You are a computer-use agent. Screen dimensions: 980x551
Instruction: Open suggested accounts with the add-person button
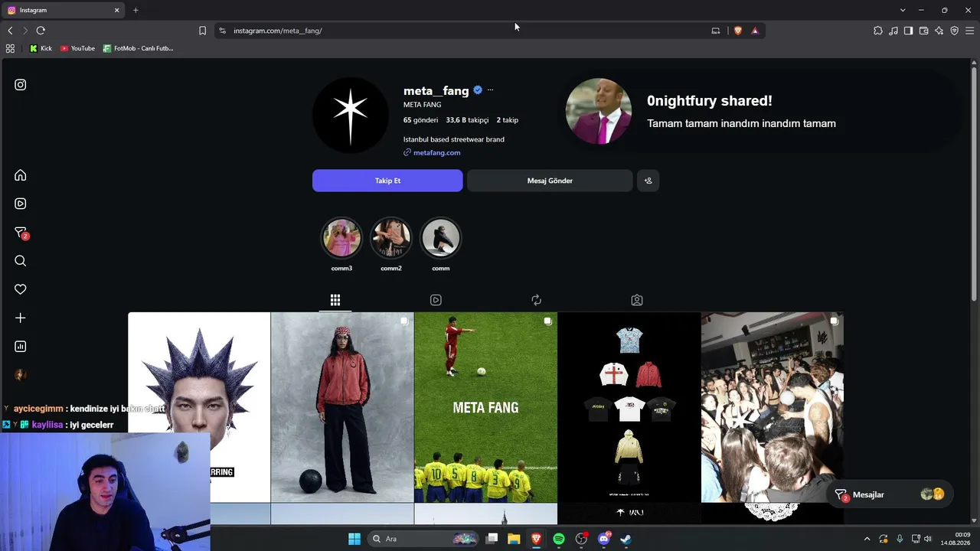click(648, 181)
